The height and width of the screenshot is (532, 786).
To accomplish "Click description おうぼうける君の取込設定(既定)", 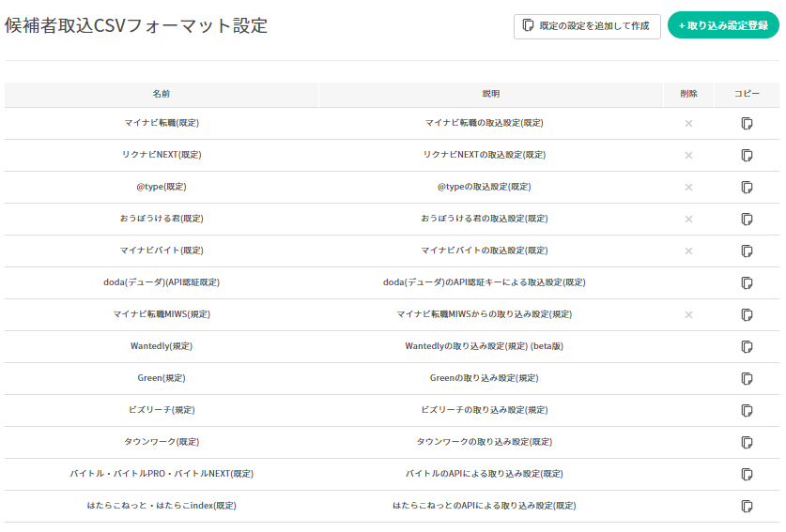I will coord(485,219).
